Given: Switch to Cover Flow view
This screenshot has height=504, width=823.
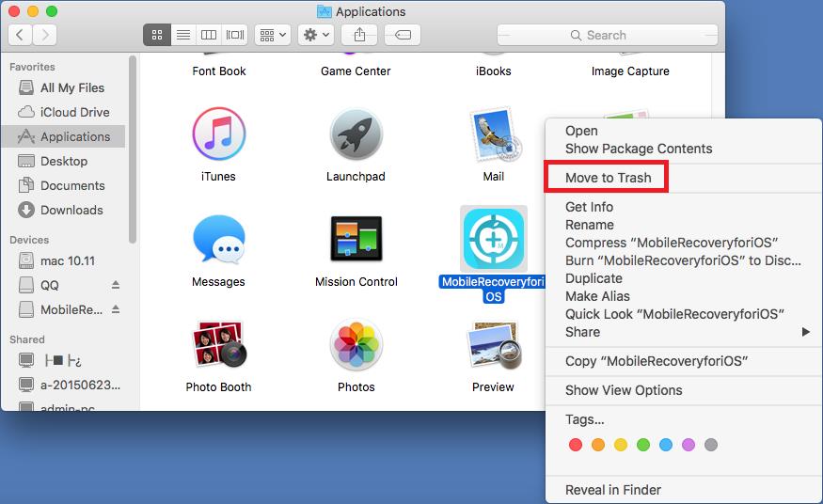Looking at the screenshot, I should point(234,35).
